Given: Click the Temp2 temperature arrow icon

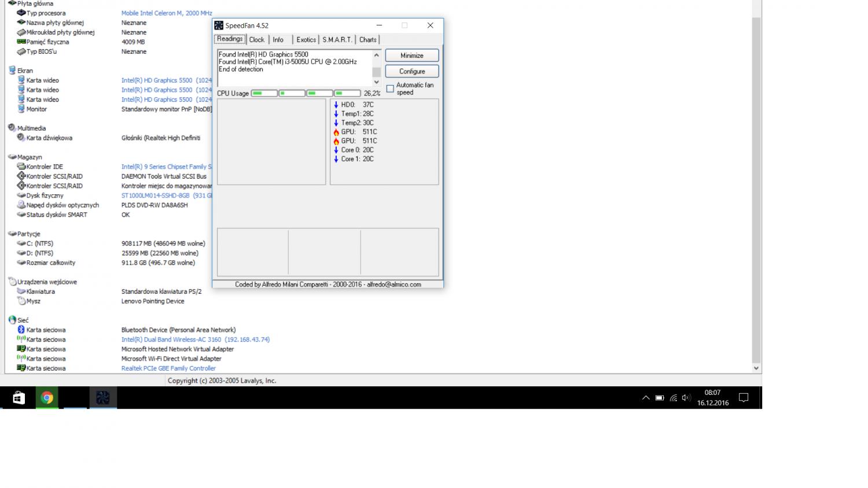Looking at the screenshot, I should point(336,123).
